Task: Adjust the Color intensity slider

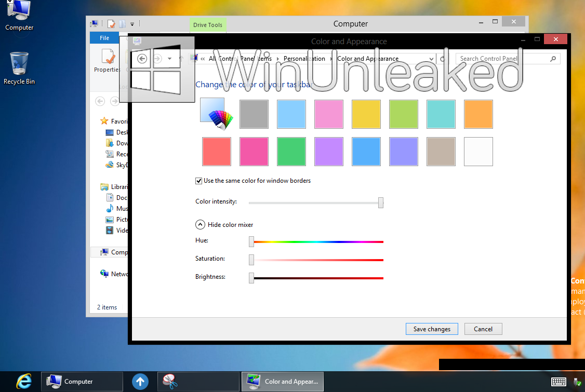Action: tap(381, 202)
